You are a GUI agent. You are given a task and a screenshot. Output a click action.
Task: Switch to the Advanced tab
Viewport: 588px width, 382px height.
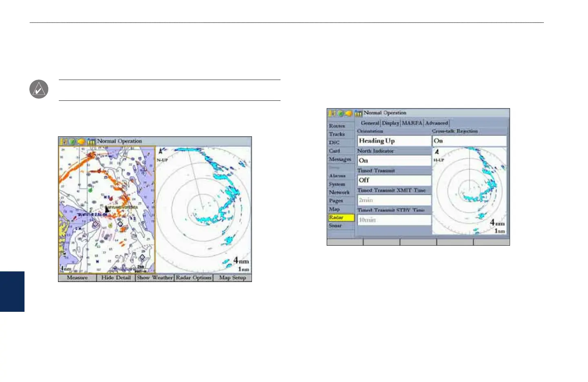437,123
